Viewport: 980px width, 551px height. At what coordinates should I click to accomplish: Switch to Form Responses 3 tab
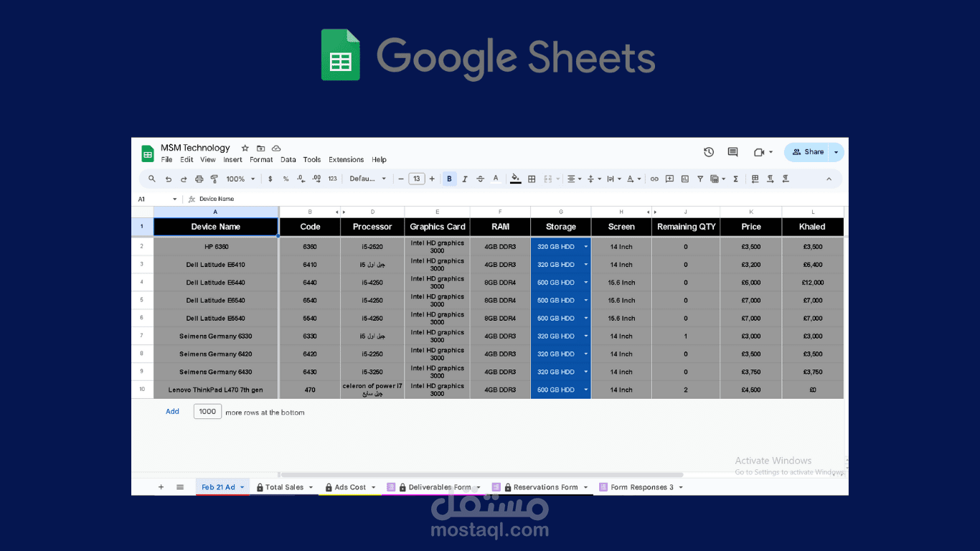tap(641, 487)
